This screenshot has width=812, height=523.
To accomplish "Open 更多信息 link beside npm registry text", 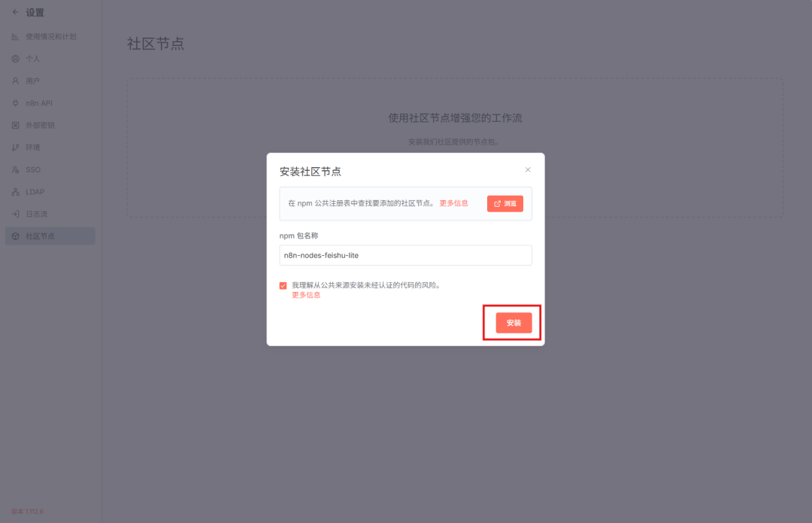I will pyautogui.click(x=453, y=203).
